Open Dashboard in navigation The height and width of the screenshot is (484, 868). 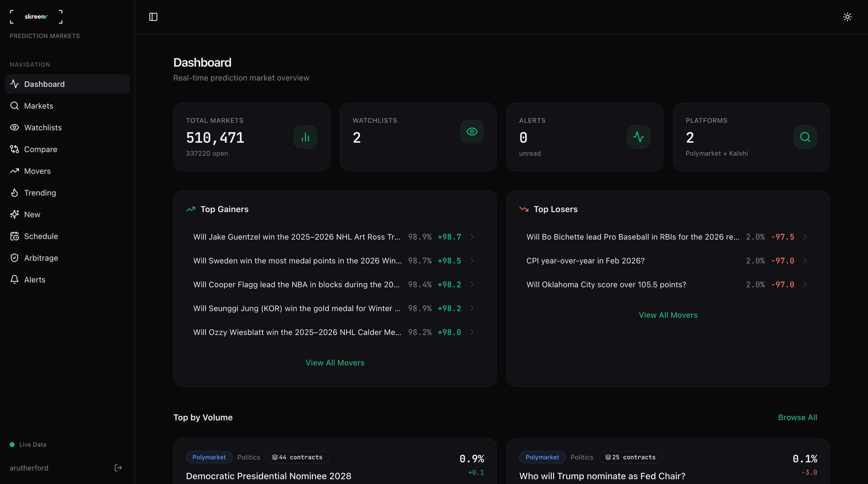pos(67,84)
